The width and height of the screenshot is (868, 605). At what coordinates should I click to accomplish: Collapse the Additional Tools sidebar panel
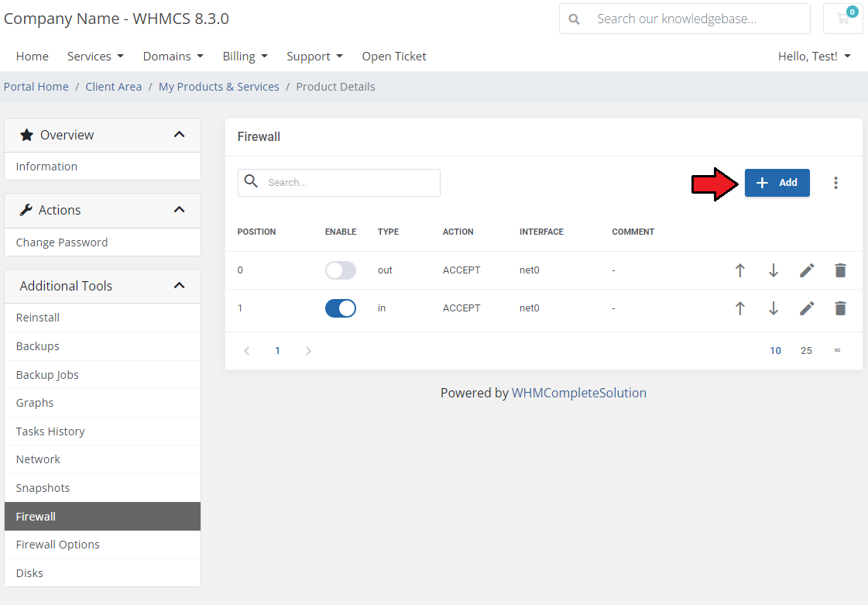click(180, 286)
